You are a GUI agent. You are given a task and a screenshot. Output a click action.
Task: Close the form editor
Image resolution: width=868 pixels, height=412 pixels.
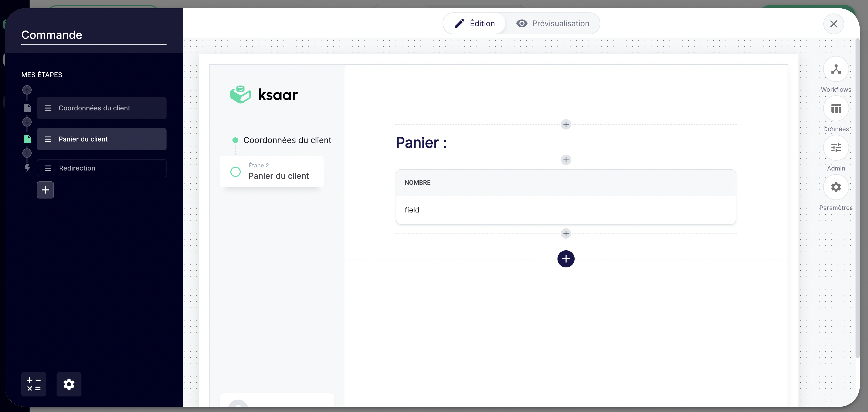pos(834,24)
